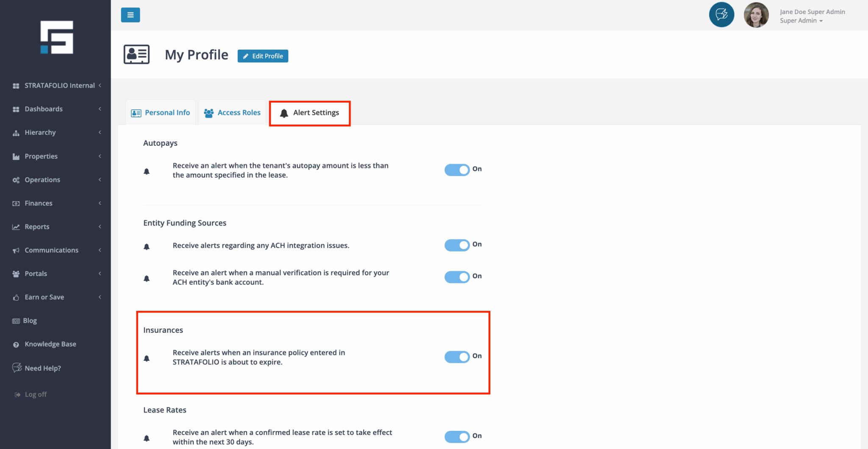Switch to the Personal Info tab

[161, 113]
